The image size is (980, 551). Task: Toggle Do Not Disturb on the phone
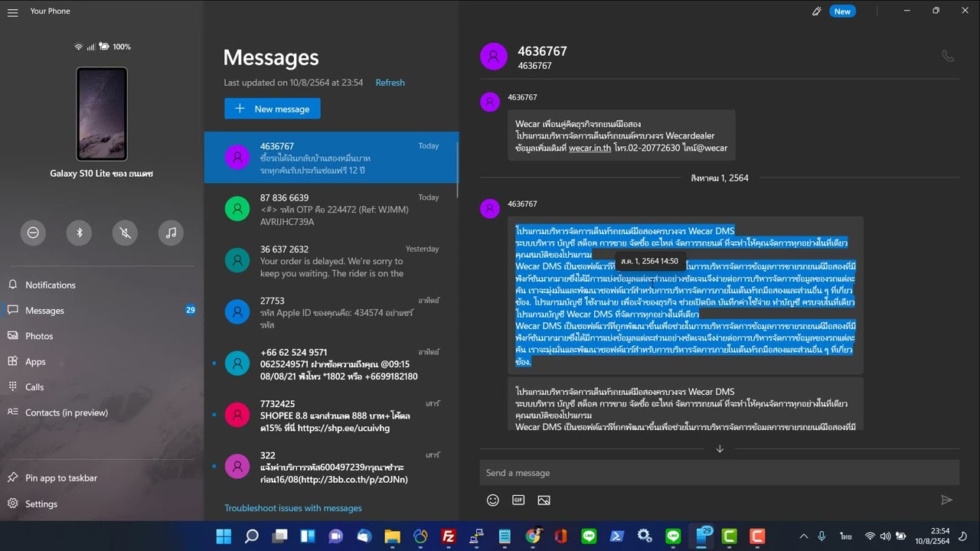pos(33,233)
